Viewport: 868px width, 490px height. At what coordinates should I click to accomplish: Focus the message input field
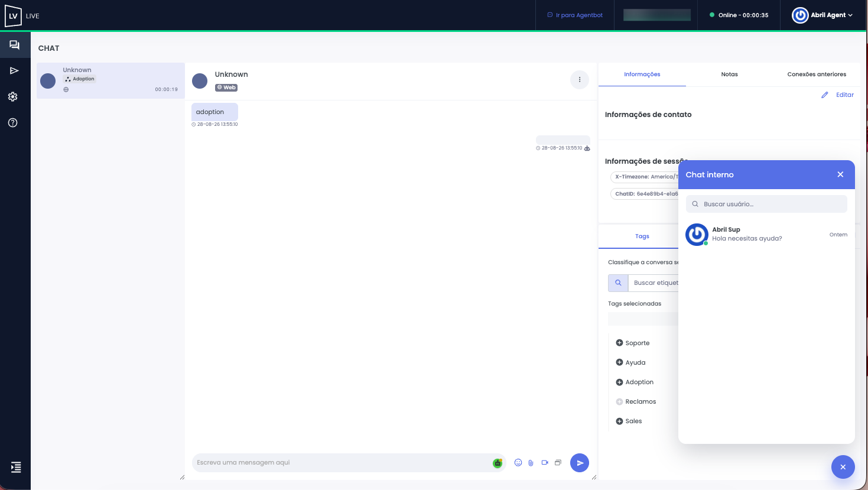point(343,463)
